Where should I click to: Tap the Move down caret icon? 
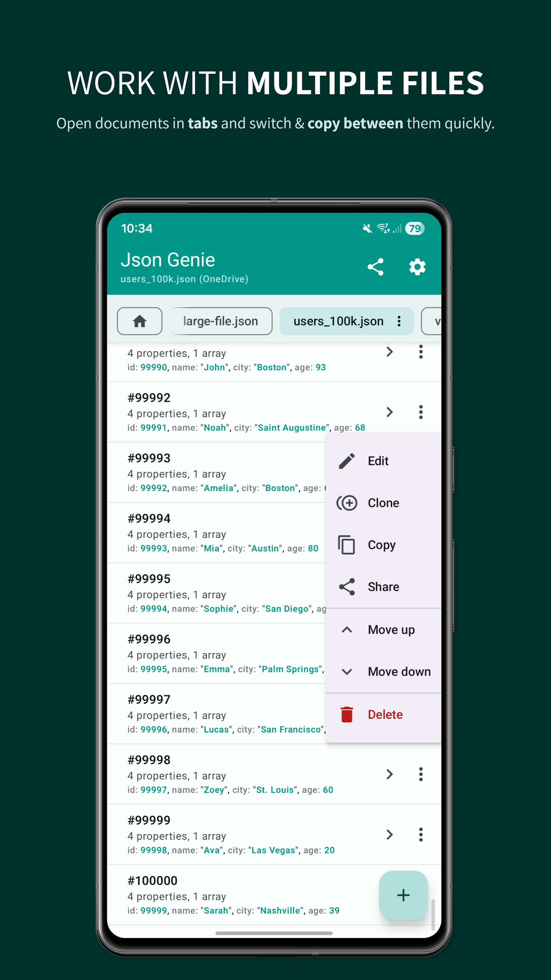click(x=347, y=672)
